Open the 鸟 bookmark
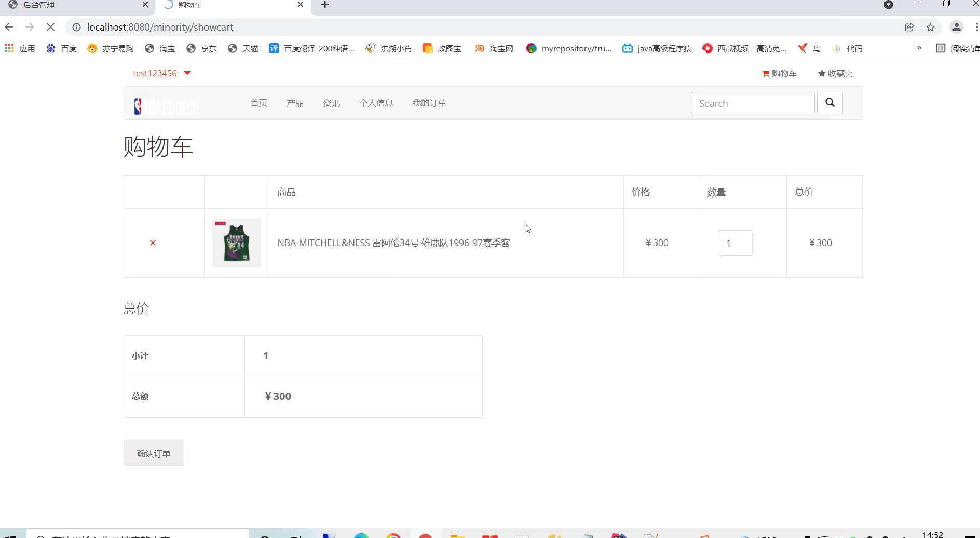 tap(810, 48)
